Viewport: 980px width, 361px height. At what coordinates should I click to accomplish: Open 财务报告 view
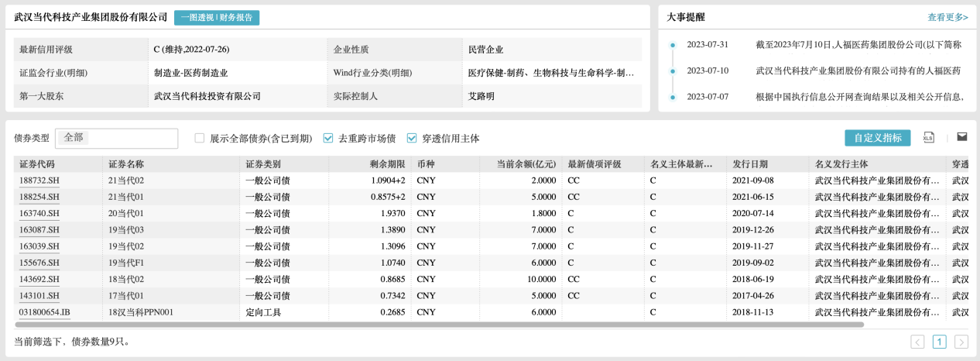tap(238, 17)
